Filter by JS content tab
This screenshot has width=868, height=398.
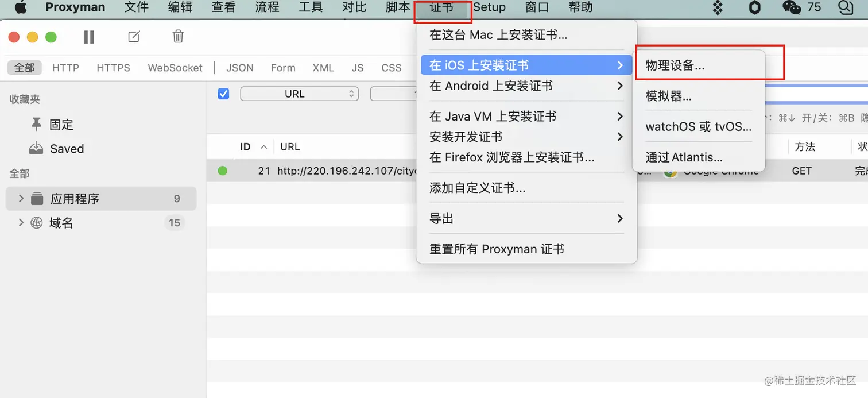tap(358, 68)
